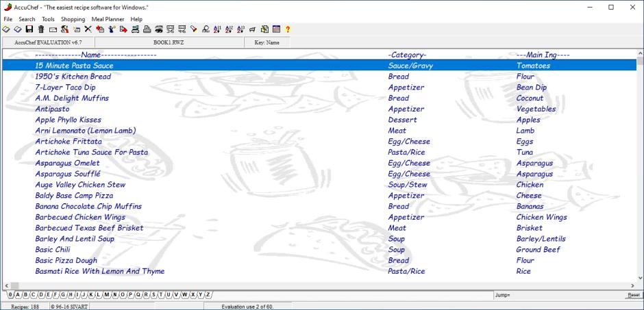Click the hammer tools icon

[x=64, y=29]
